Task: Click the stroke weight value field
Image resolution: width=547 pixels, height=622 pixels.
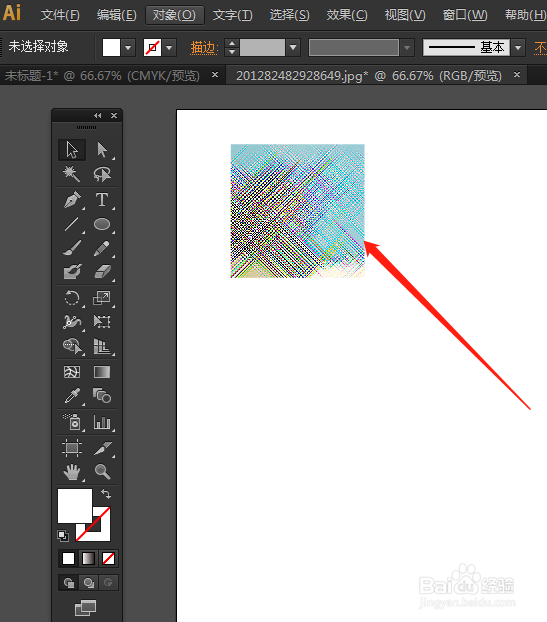Action: (x=262, y=48)
